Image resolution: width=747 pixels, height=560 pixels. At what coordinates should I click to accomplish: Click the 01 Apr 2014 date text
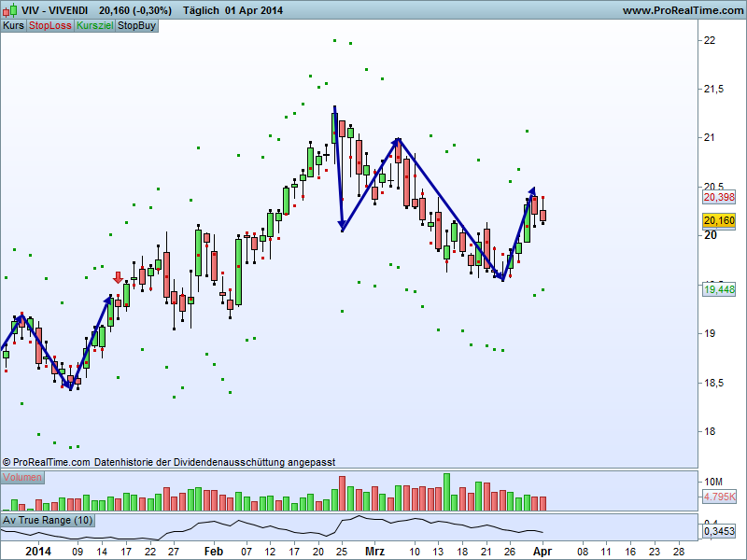[253, 10]
